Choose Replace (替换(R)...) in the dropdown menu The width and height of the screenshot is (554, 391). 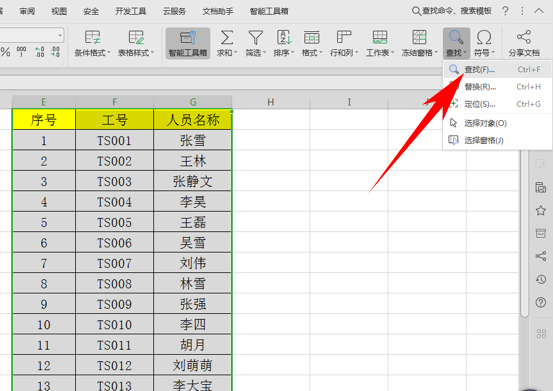(x=497, y=87)
